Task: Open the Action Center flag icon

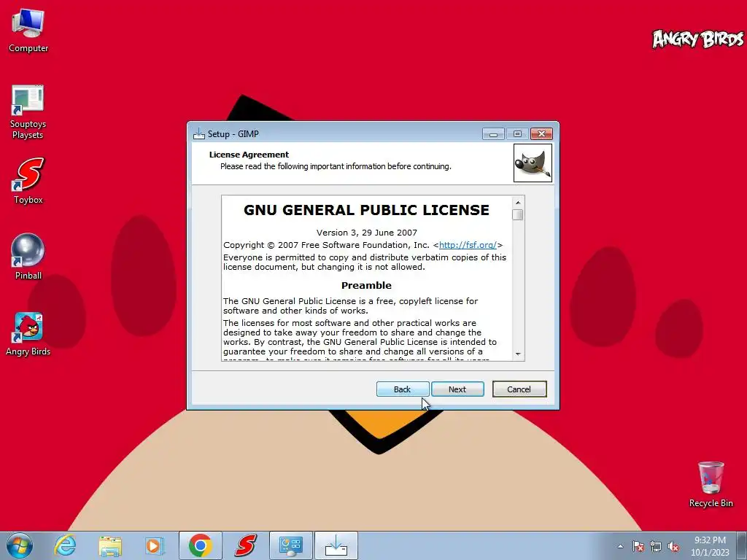Action: pos(638,546)
